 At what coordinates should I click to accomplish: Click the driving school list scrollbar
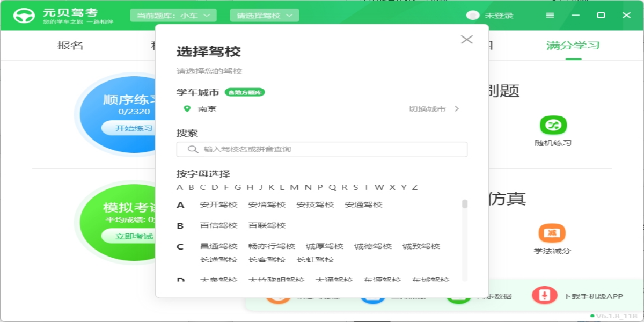465,204
